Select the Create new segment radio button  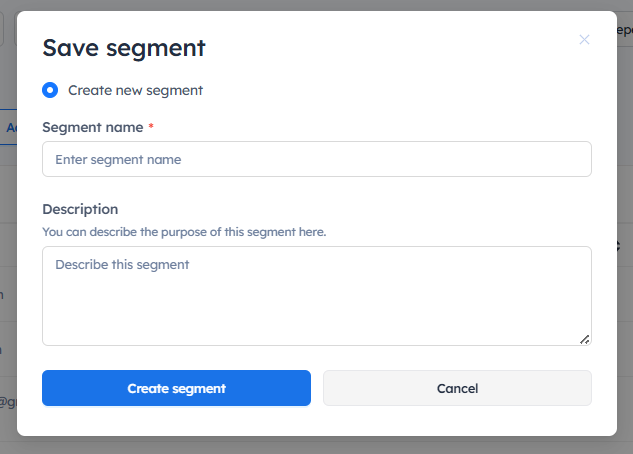pyautogui.click(x=50, y=90)
